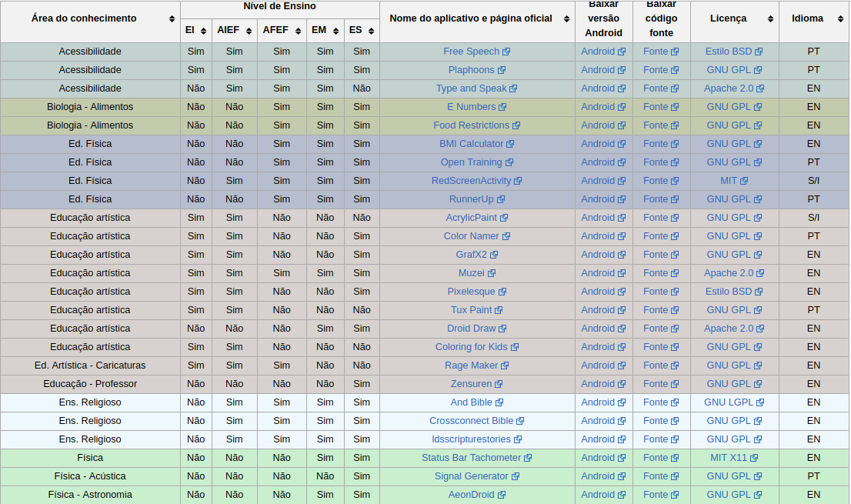The width and height of the screenshot is (851, 504).
Task: Sort table by ES column
Action: pyautogui.click(x=371, y=31)
